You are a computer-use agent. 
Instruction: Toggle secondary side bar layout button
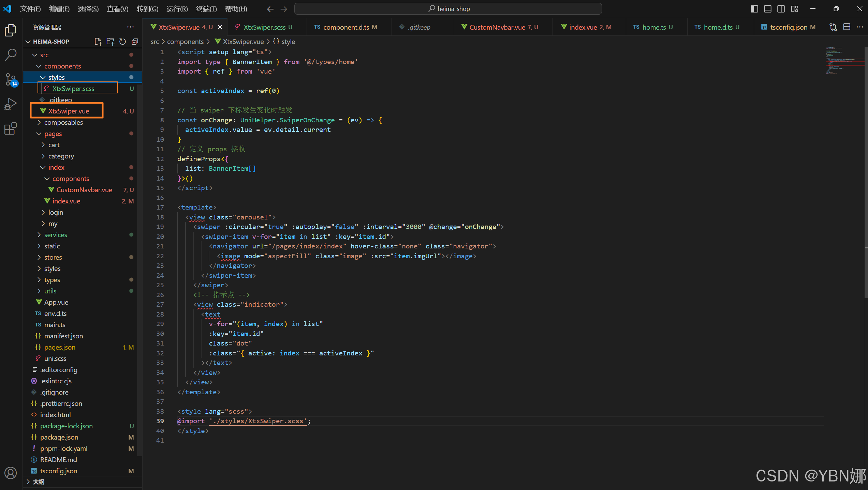pyautogui.click(x=781, y=9)
